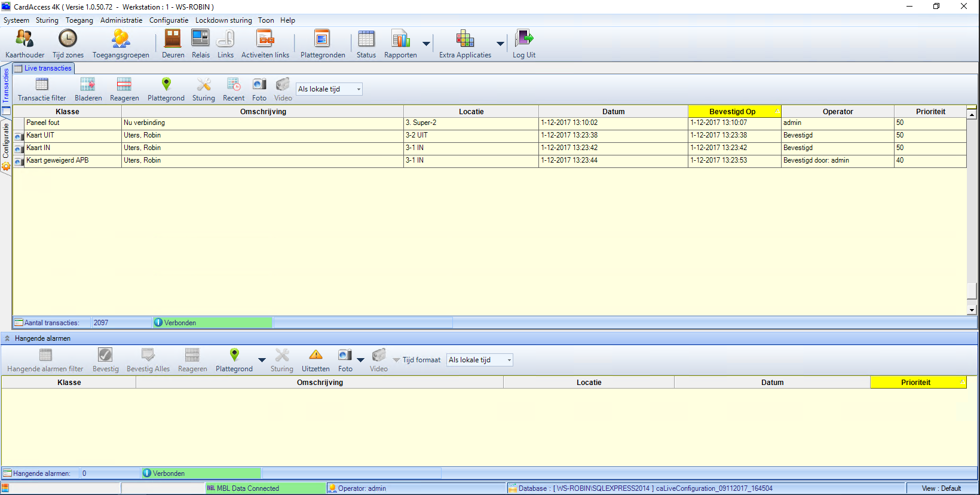Open the Toegang menu
Viewport: 980px width, 495px height.
click(x=79, y=20)
